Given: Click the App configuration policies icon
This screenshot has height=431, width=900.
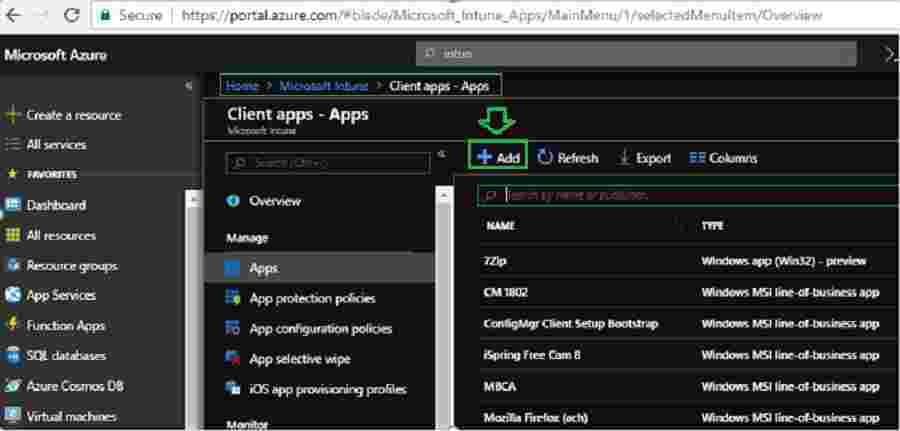Looking at the screenshot, I should [232, 329].
